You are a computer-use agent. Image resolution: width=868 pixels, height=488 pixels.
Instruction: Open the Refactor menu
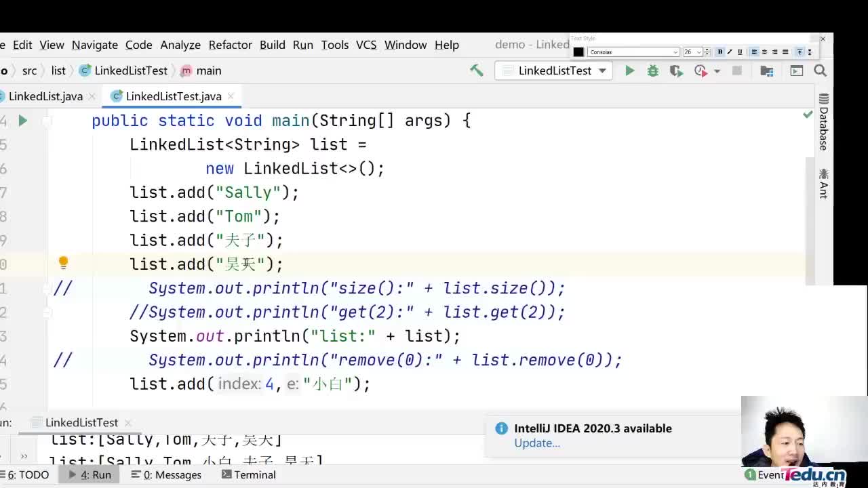pos(230,45)
